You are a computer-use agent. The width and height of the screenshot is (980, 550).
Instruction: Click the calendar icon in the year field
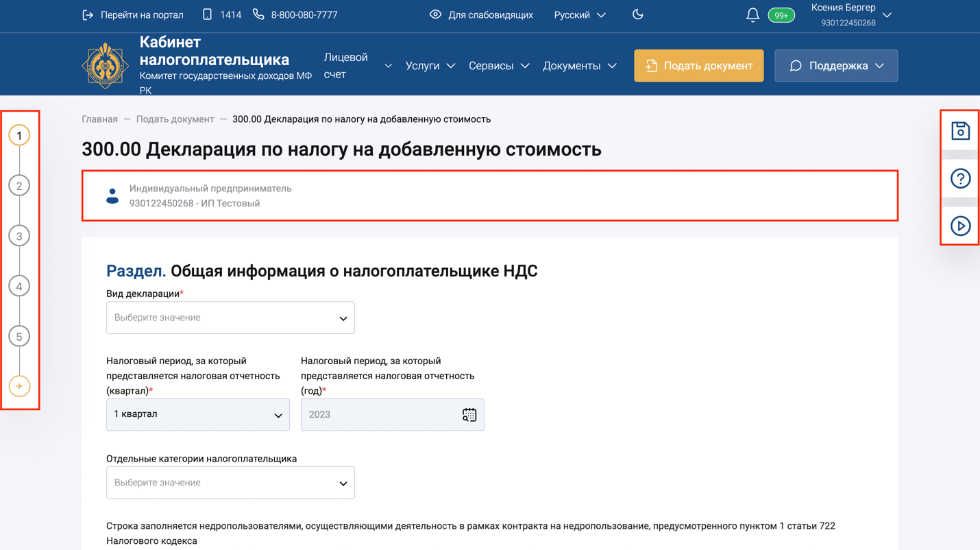469,414
